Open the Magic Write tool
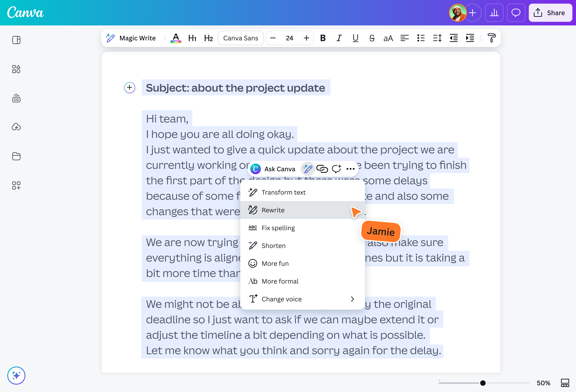 [x=131, y=38]
